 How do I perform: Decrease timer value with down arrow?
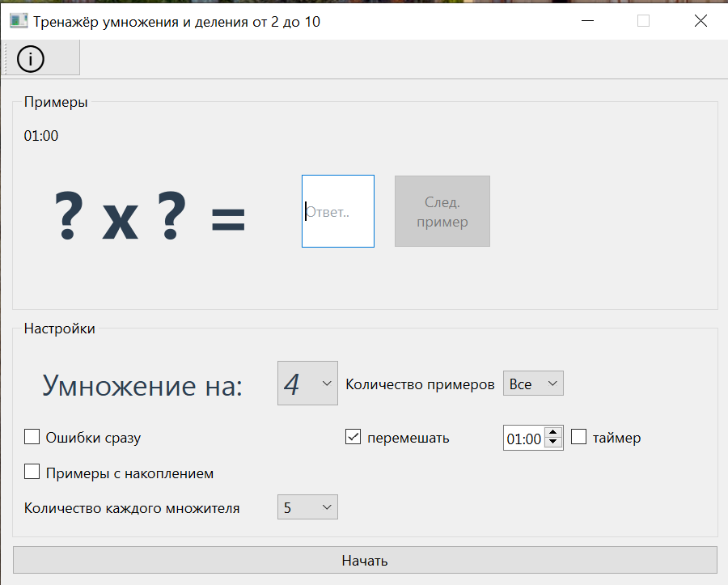pos(553,442)
